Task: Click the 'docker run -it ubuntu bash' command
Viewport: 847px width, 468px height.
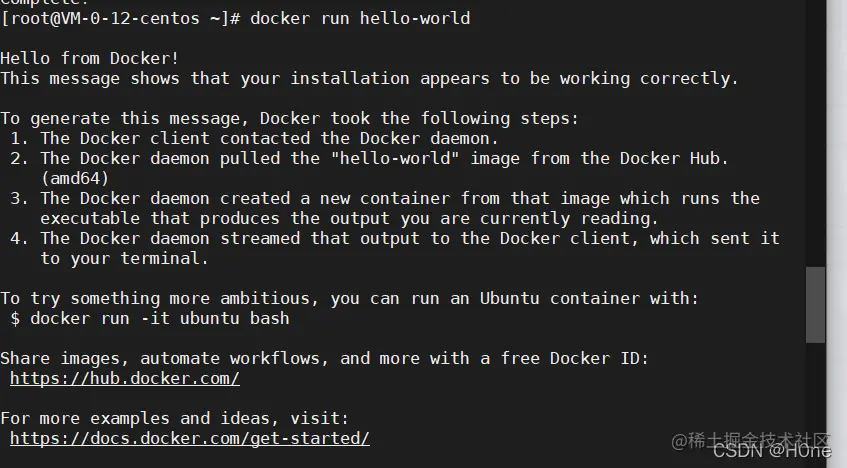Action: (x=160, y=318)
